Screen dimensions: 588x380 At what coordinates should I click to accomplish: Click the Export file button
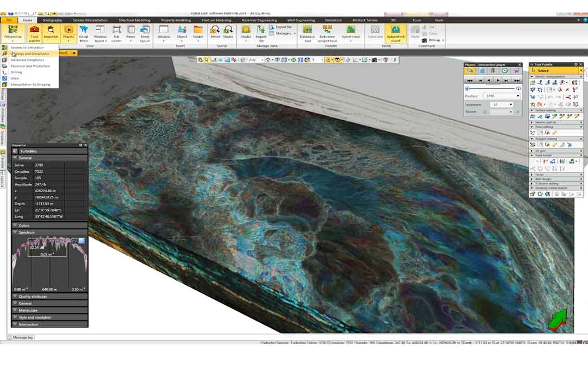pyautogui.click(x=281, y=26)
